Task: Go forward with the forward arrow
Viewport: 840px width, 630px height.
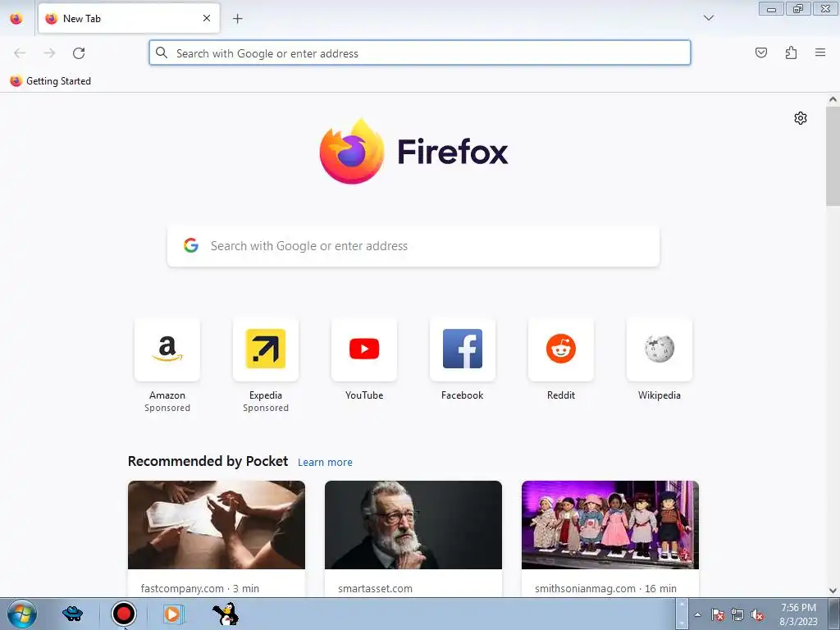Action: coord(49,53)
